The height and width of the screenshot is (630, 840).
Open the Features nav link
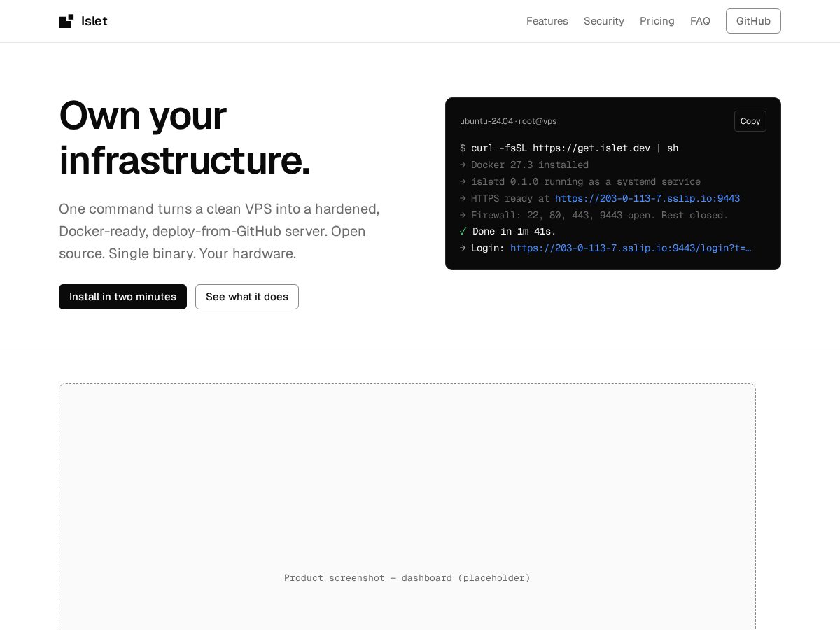coord(547,21)
